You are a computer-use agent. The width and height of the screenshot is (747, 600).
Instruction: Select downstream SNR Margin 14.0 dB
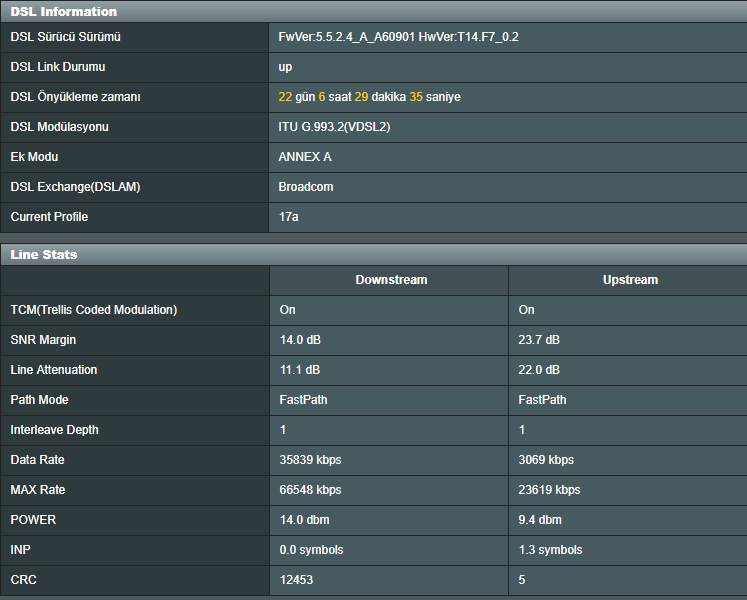click(300, 340)
